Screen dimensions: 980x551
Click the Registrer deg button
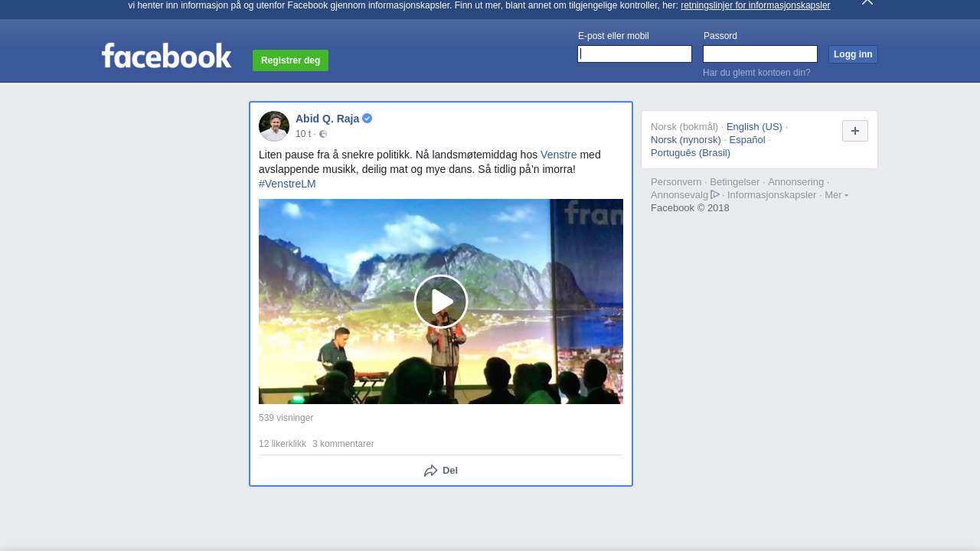pyautogui.click(x=290, y=60)
